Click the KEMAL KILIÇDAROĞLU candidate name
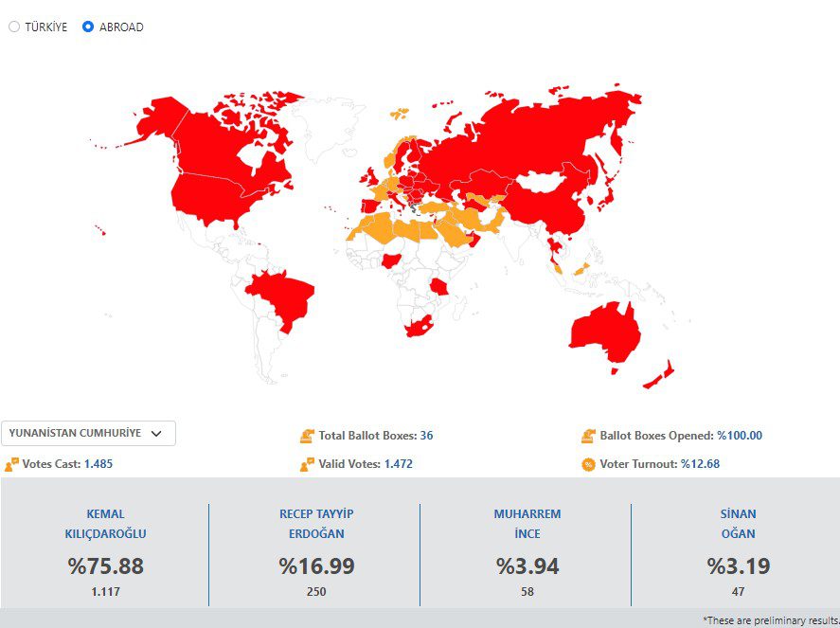 (x=105, y=524)
